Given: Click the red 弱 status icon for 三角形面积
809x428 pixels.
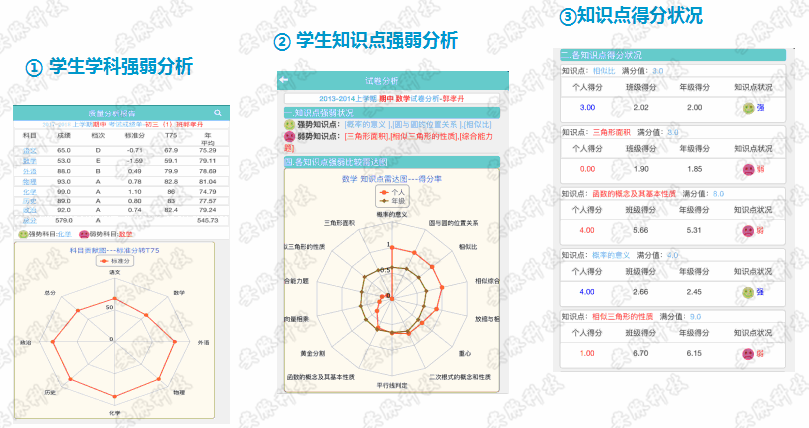Looking at the screenshot, I should [748, 169].
